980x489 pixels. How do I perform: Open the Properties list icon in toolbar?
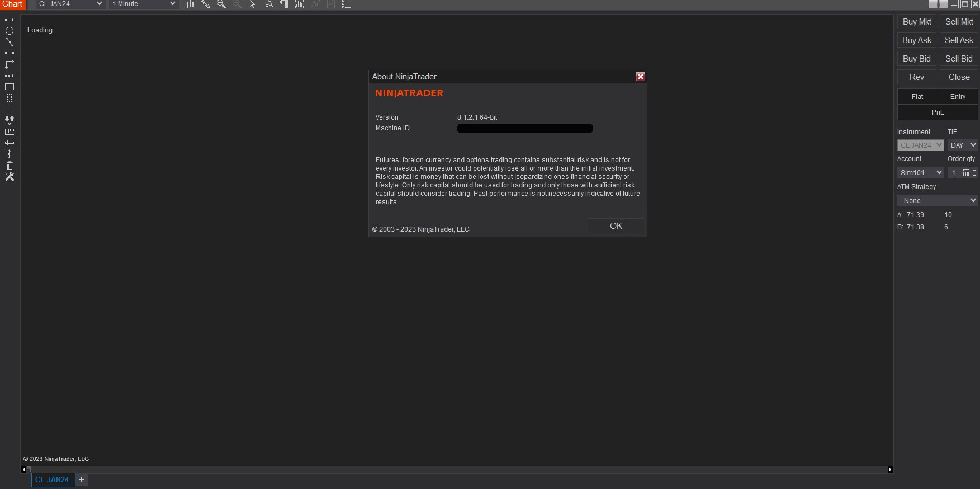pos(347,4)
